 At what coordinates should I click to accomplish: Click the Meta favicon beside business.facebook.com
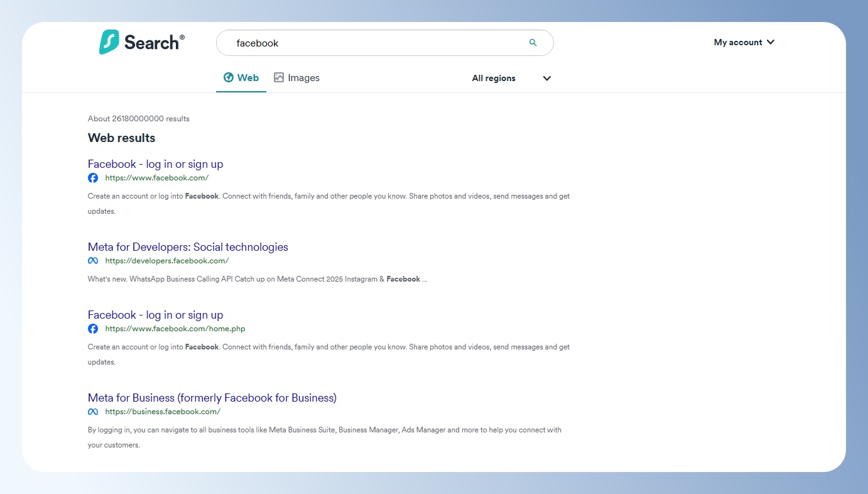(93, 412)
